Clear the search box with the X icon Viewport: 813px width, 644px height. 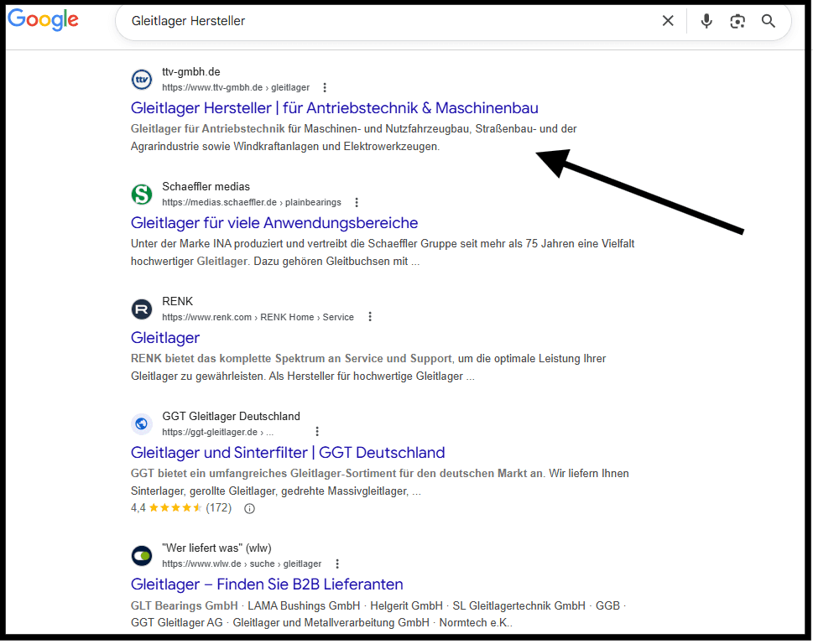pyautogui.click(x=669, y=21)
